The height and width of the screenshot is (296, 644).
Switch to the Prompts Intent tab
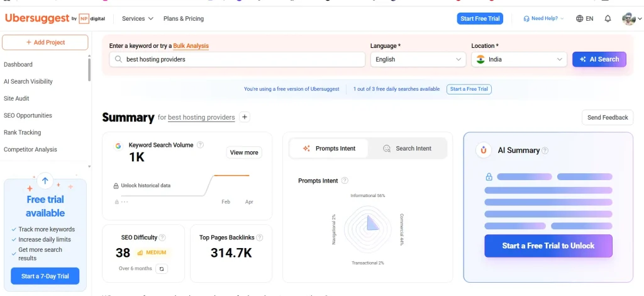pyautogui.click(x=329, y=149)
